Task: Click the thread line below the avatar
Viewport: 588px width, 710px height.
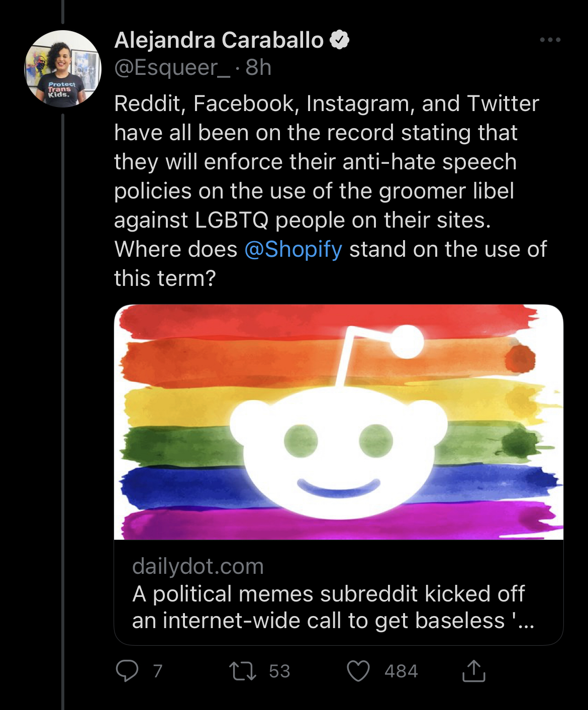Action: pyautogui.click(x=63, y=402)
